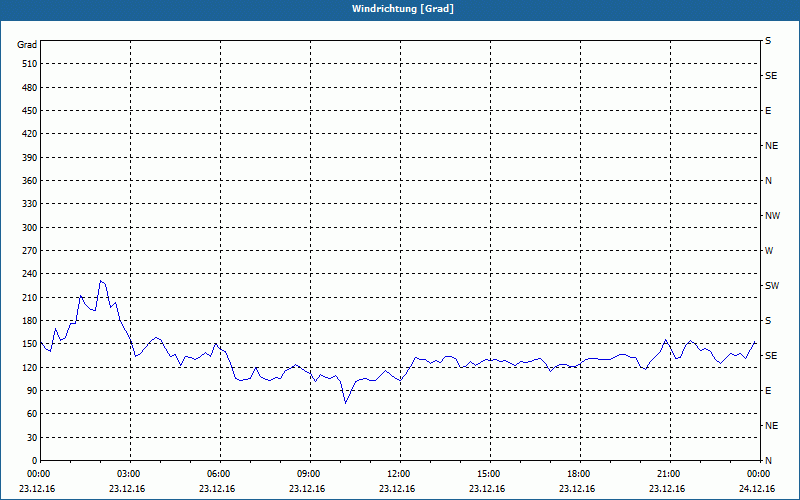
Task: Select the 270 degree axis label
Action: pyautogui.click(x=30, y=251)
